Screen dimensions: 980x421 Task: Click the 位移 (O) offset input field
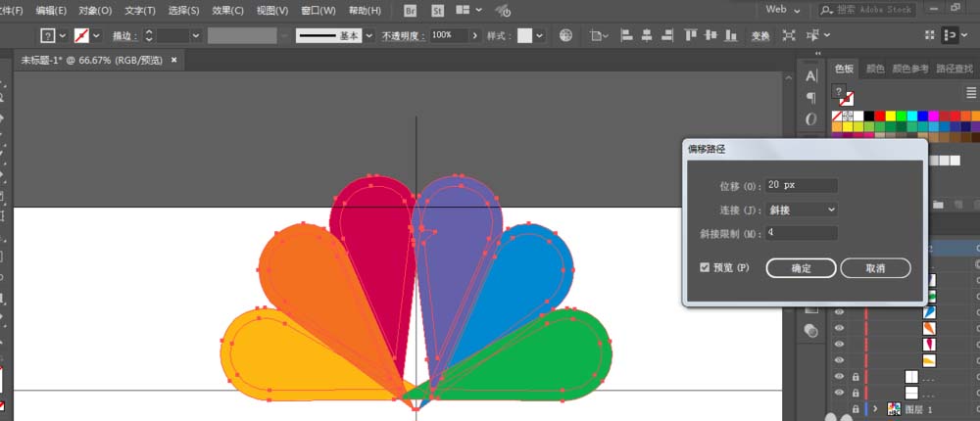(x=802, y=185)
